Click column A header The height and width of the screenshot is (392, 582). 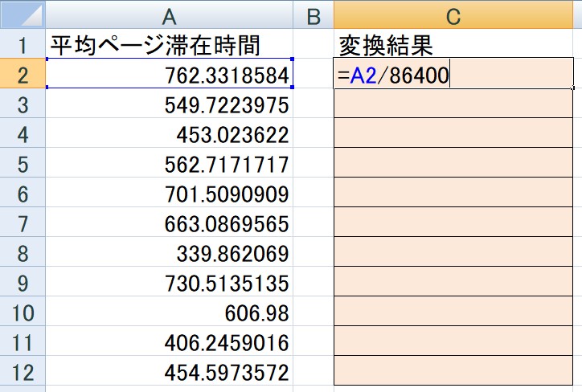click(x=169, y=15)
